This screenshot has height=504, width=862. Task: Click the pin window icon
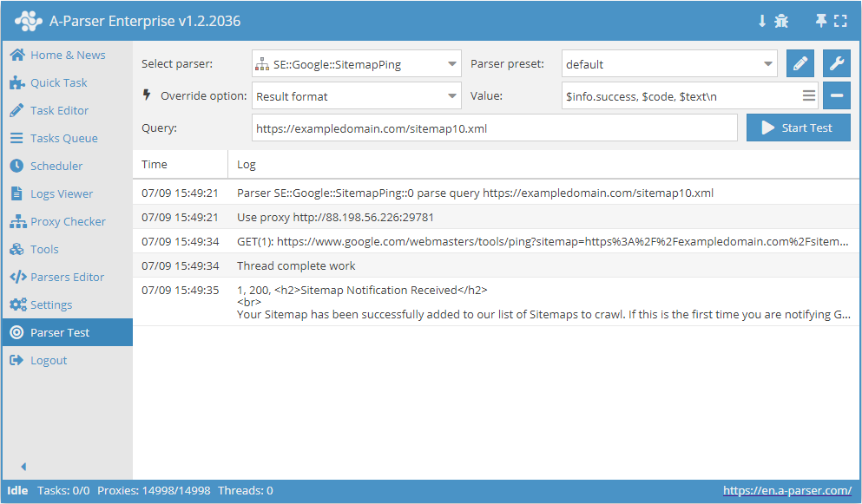(820, 21)
